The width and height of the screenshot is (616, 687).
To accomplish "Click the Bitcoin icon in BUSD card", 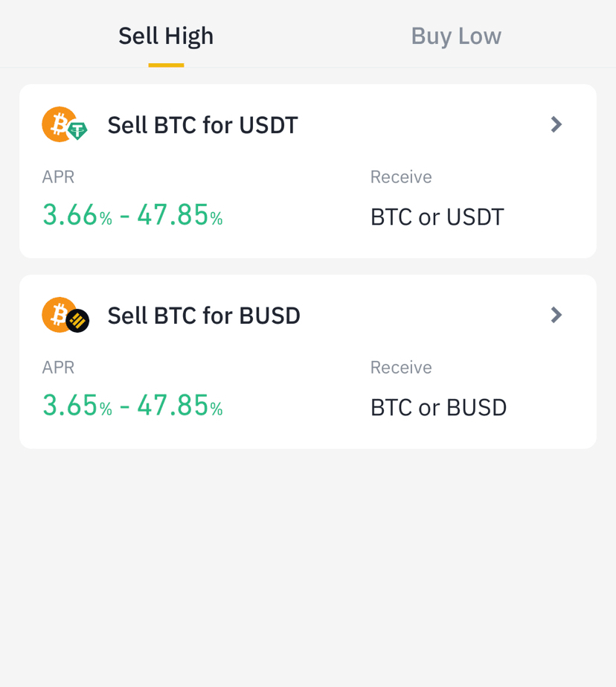I will [58, 314].
